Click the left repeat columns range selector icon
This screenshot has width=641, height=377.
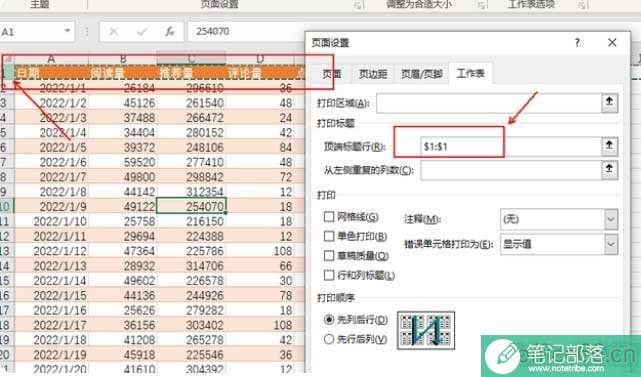pyautogui.click(x=609, y=170)
